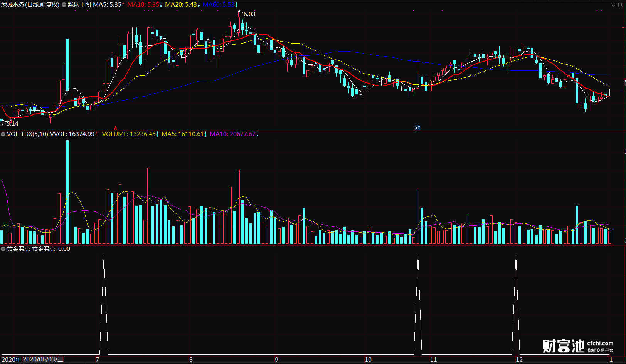This screenshot has height=364, width=626.
Task: Click the 绿城水务 (日线.前复权) title
Action: pyautogui.click(x=30, y=5)
